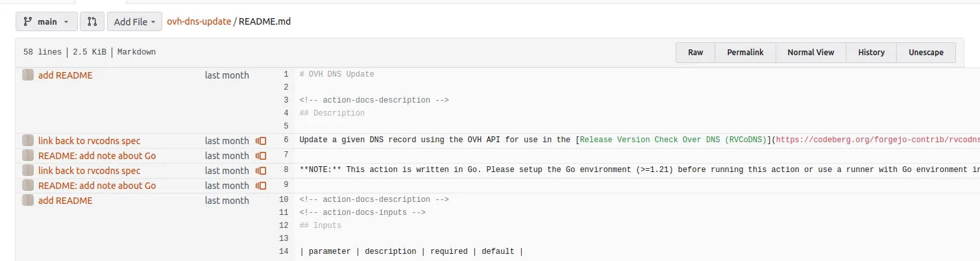The height and width of the screenshot is (261, 980).
Task: Click the compare branches icon button
Action: [92, 21]
